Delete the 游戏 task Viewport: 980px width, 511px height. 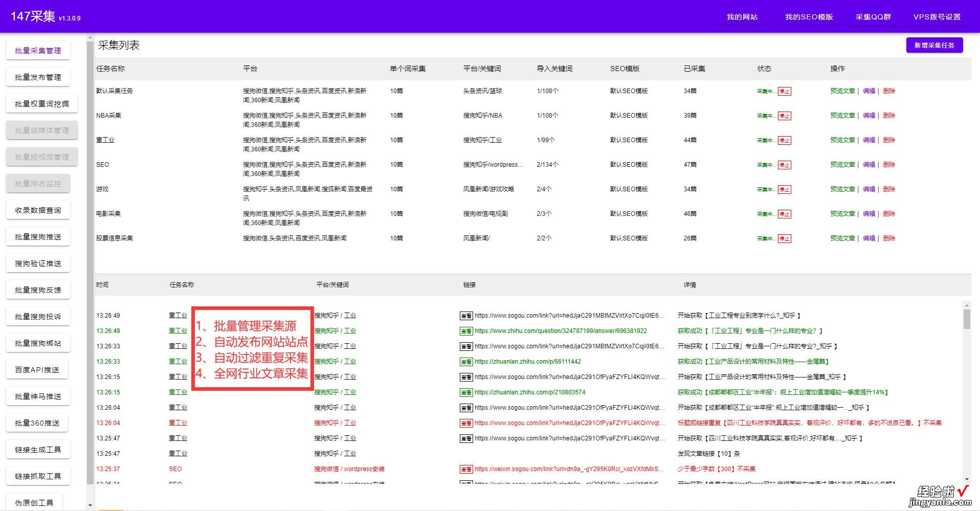coord(889,189)
